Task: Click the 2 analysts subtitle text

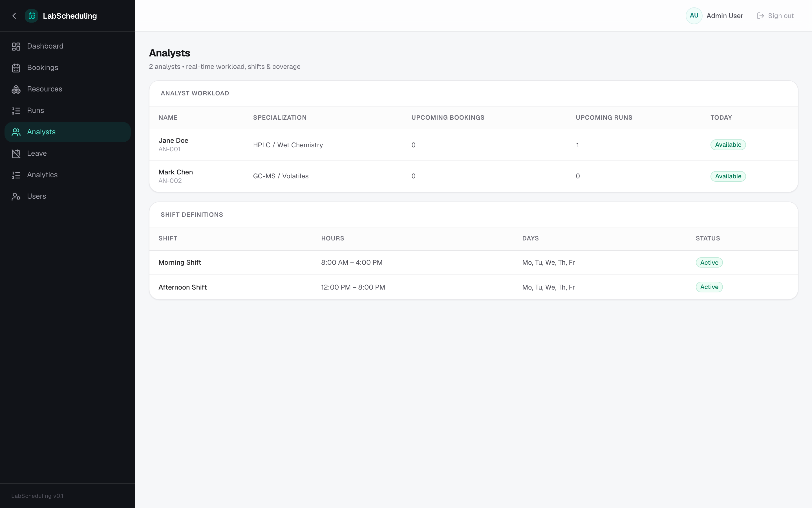Action: pos(224,67)
